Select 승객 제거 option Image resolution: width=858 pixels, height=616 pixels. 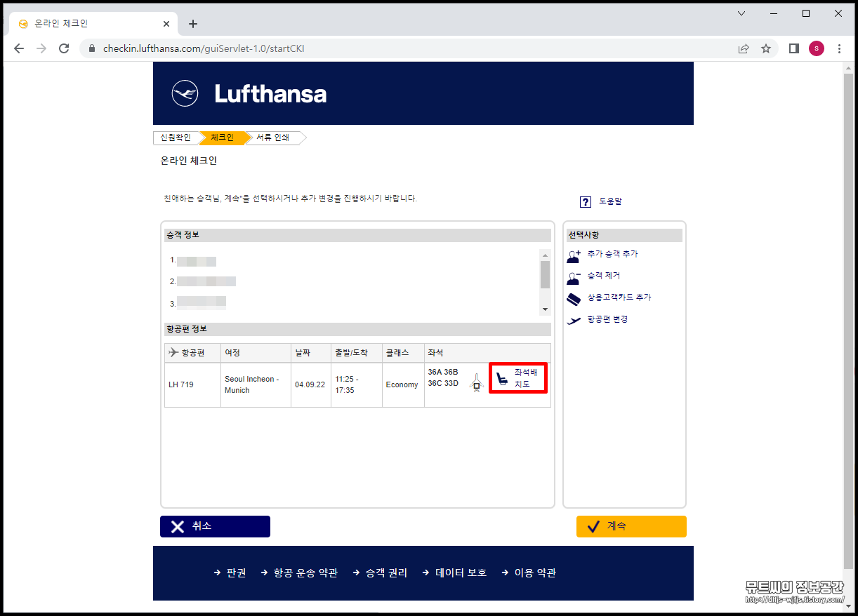coord(603,276)
